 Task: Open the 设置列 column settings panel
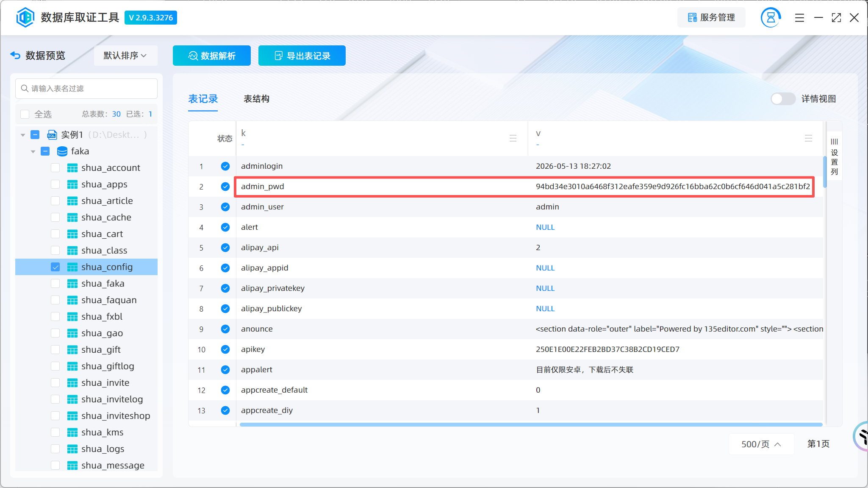834,156
